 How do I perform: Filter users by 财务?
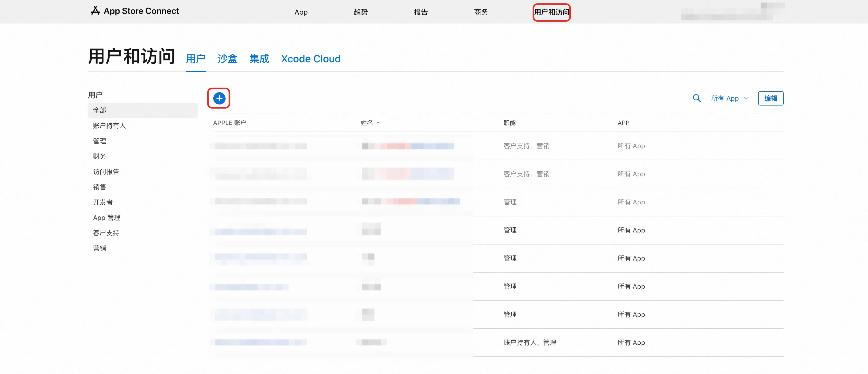99,156
